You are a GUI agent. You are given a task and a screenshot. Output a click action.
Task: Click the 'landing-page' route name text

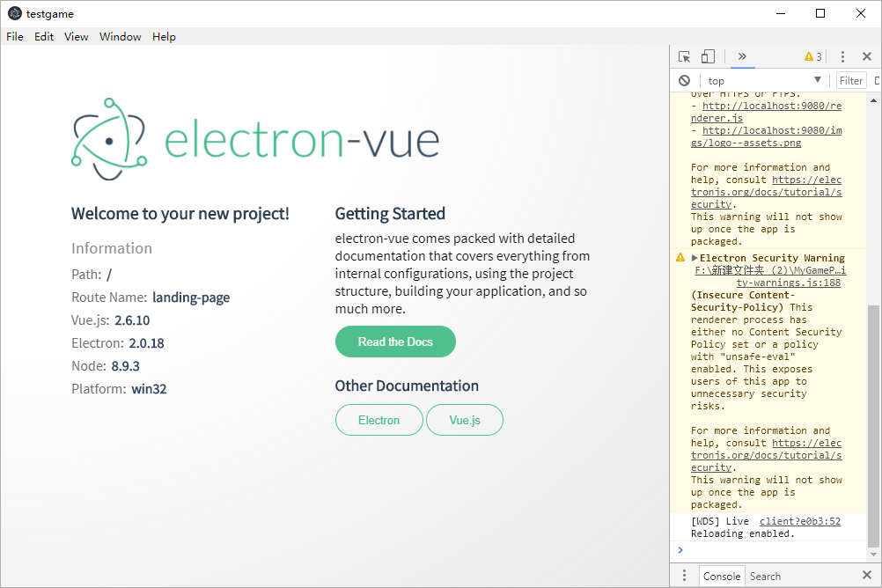tap(191, 298)
